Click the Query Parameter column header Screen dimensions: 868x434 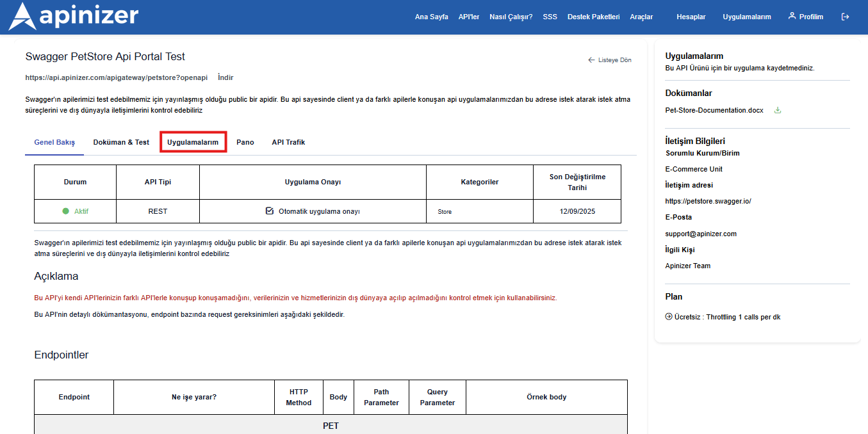pos(438,397)
